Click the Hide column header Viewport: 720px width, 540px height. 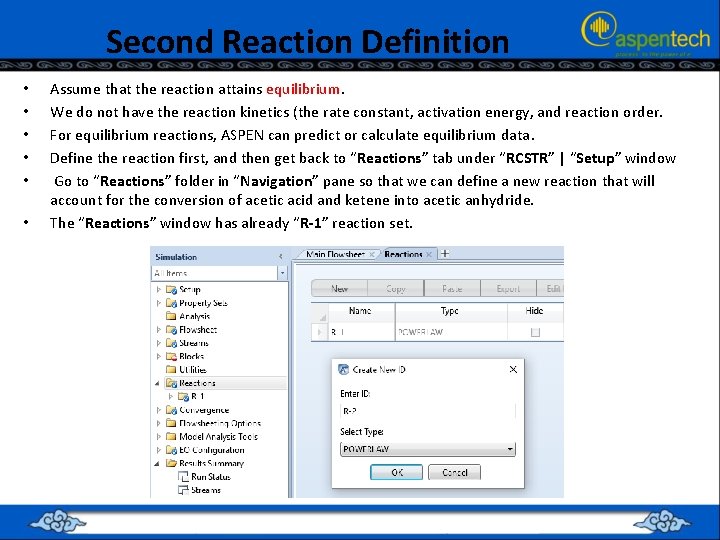point(534,311)
